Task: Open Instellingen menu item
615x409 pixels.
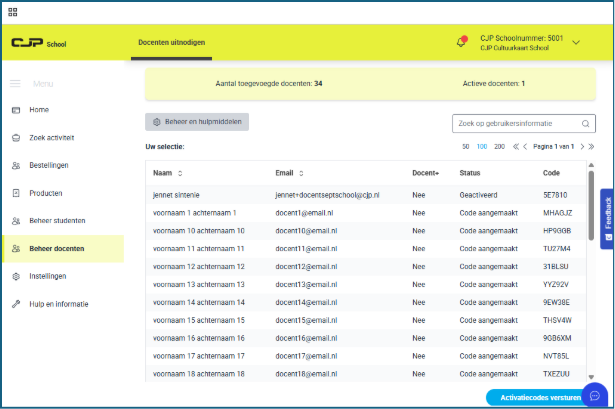Action: [x=48, y=276]
